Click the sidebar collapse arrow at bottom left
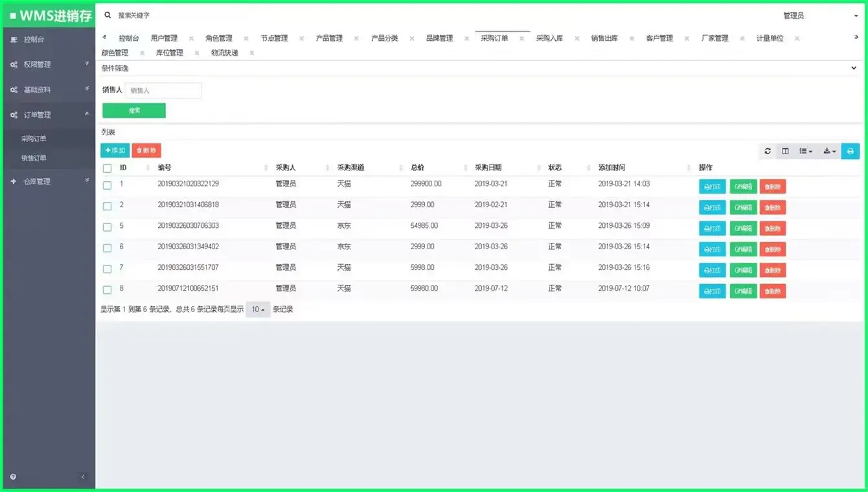868x492 pixels. coord(82,476)
